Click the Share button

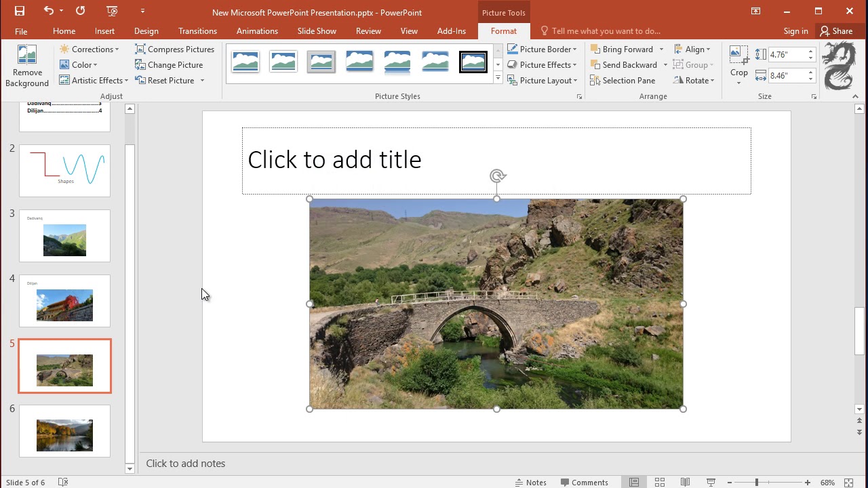[x=836, y=31]
